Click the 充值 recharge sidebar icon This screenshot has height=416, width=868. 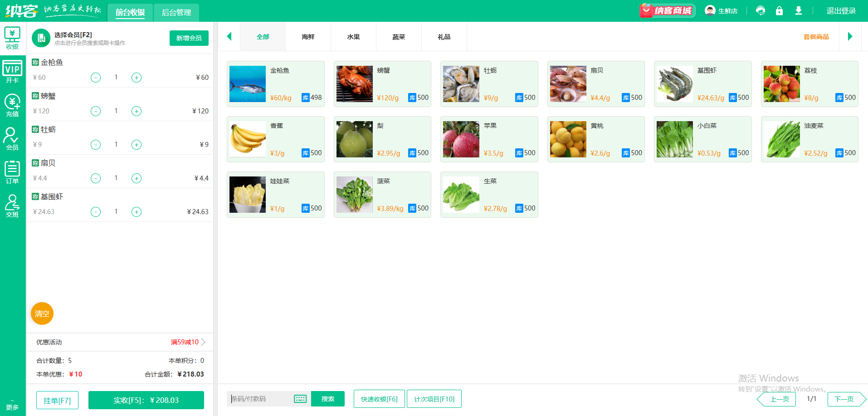click(12, 105)
